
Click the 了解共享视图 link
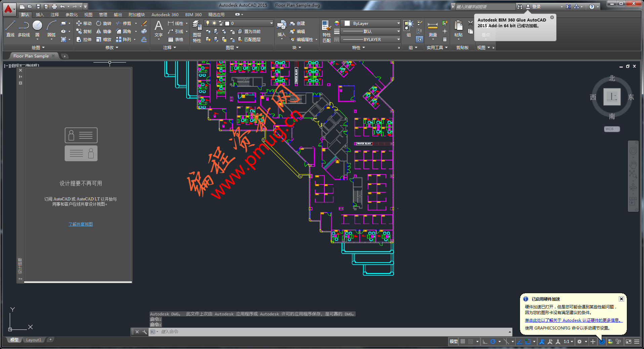click(81, 224)
